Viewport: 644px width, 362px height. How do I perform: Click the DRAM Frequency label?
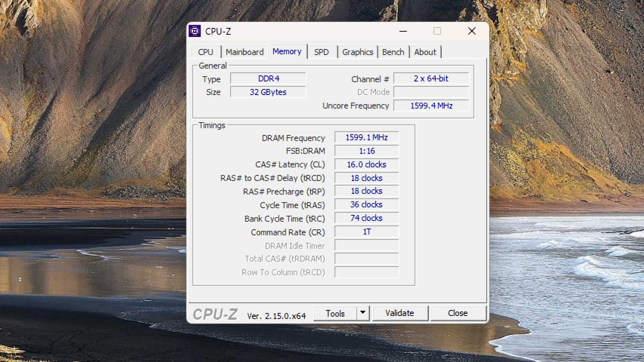click(x=293, y=138)
